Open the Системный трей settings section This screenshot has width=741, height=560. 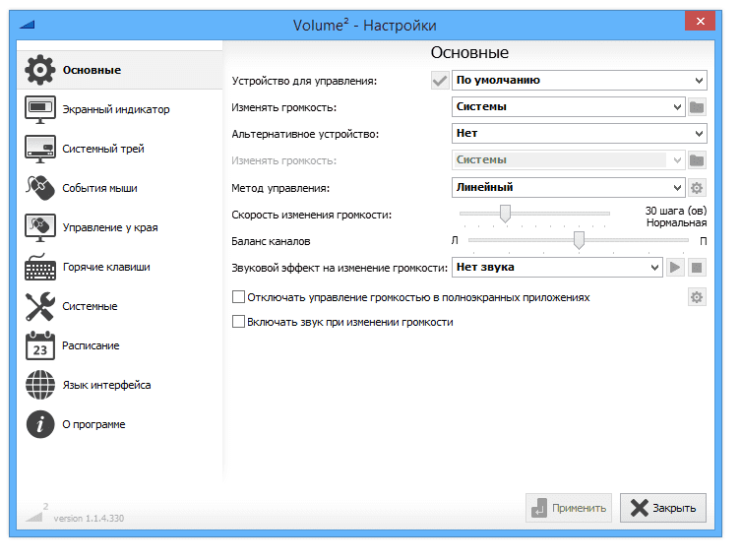point(103,149)
